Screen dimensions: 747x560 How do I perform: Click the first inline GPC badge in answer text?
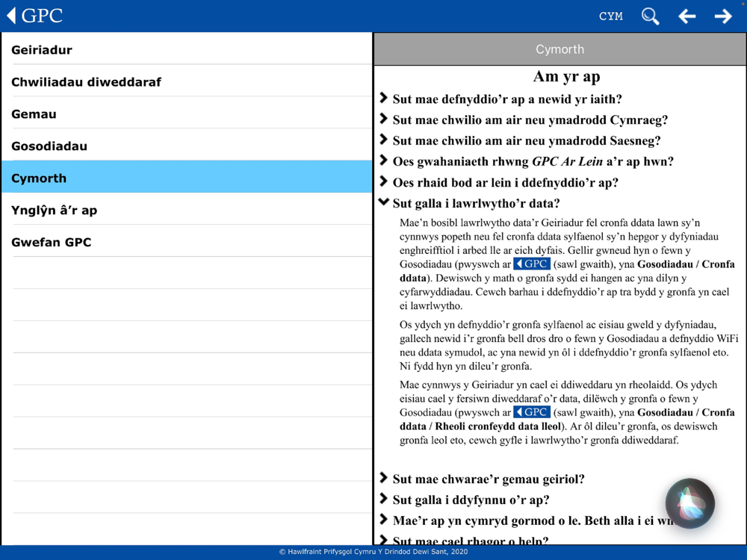pos(532,264)
